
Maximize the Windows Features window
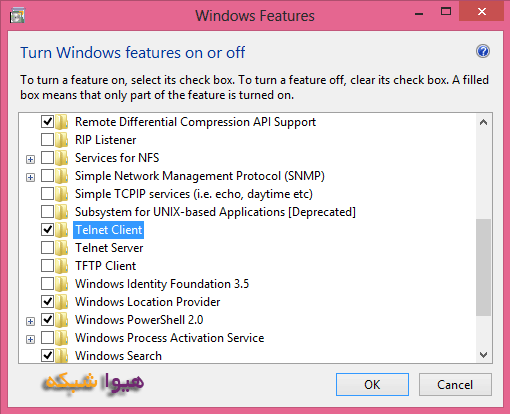coord(446,12)
